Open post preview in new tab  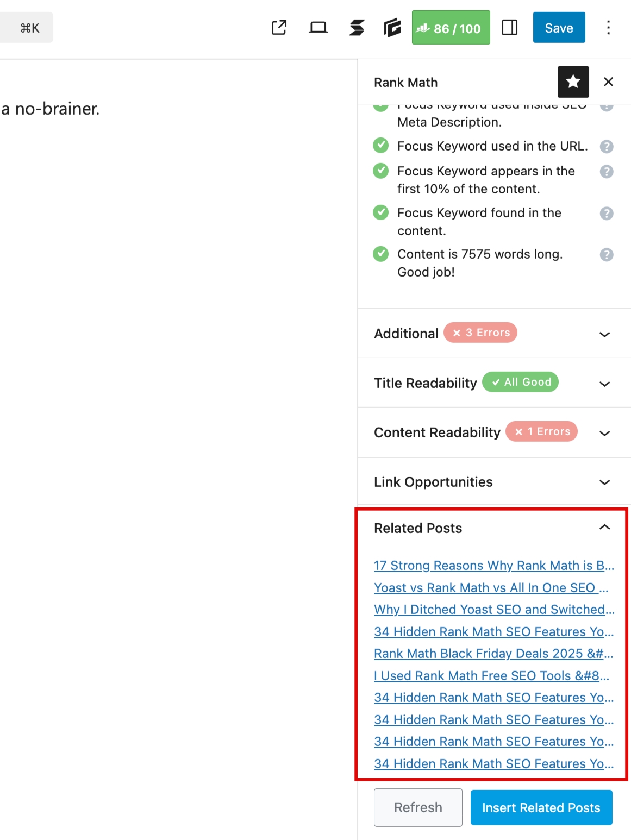(x=279, y=27)
